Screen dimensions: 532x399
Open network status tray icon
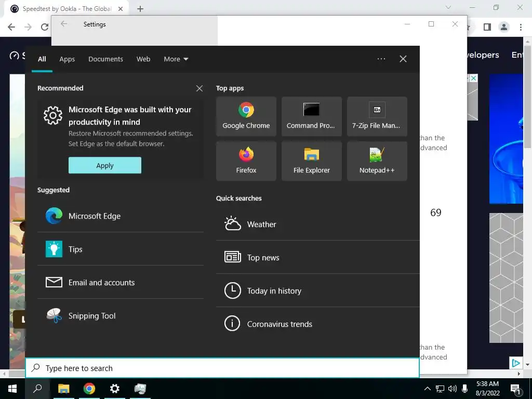[x=440, y=389]
